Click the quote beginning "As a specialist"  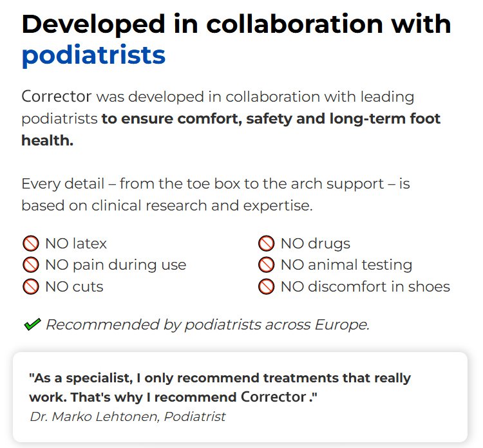point(220,378)
